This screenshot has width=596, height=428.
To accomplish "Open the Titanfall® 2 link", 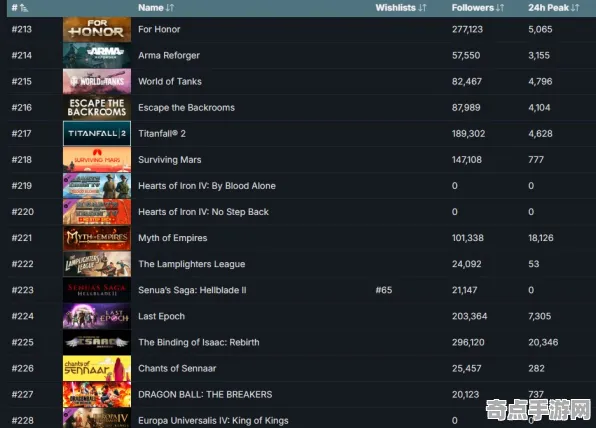I will pyautogui.click(x=162, y=133).
